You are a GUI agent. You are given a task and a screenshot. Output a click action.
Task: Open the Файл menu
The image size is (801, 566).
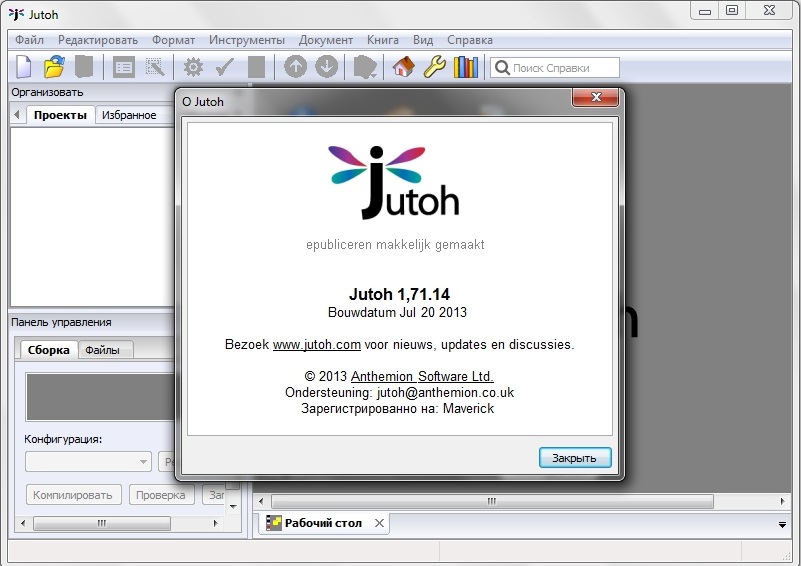click(29, 40)
